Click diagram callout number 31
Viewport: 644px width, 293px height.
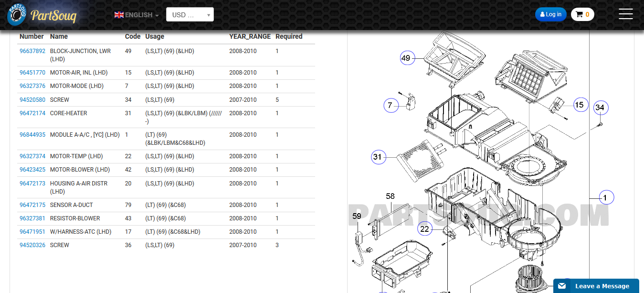point(378,157)
